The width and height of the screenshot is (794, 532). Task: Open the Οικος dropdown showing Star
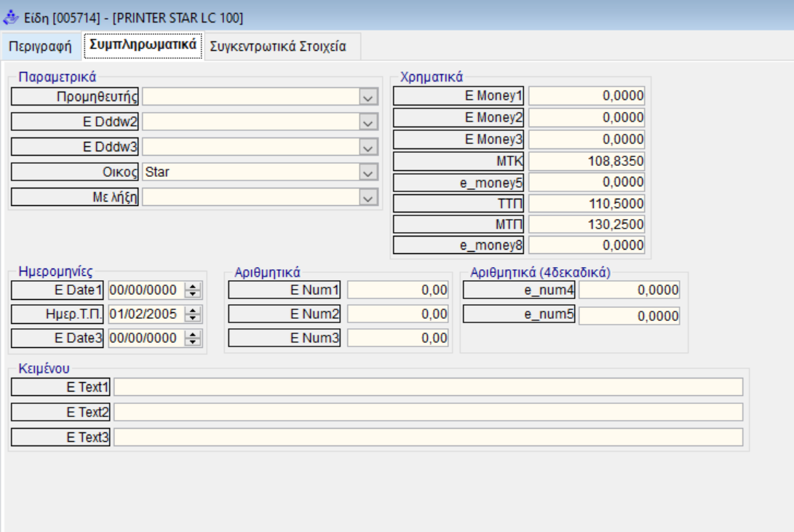[369, 172]
